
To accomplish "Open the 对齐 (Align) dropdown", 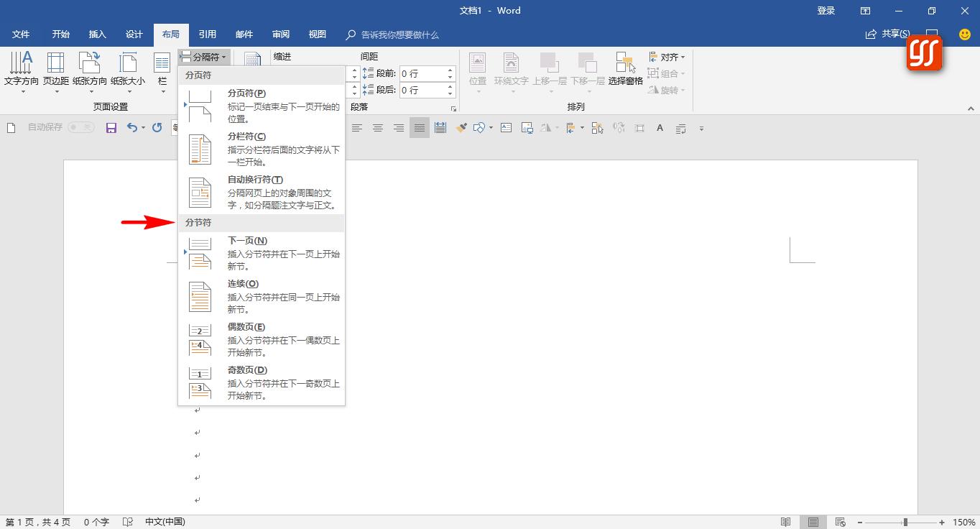I will pos(667,57).
